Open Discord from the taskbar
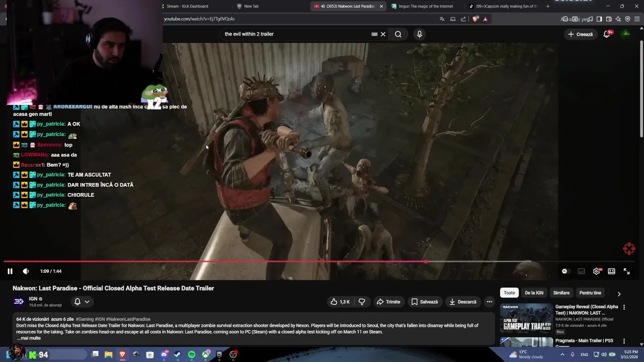Screen dimensions: 644x362 point(164,354)
